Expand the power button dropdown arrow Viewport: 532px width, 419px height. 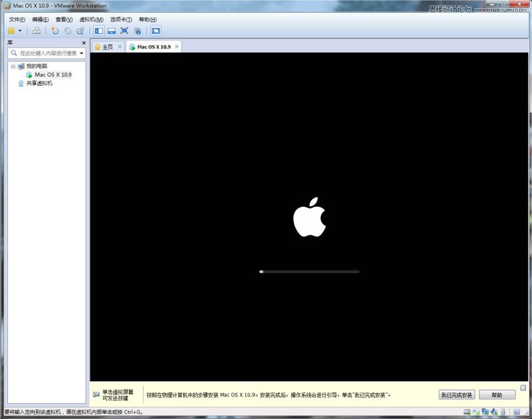[20, 31]
